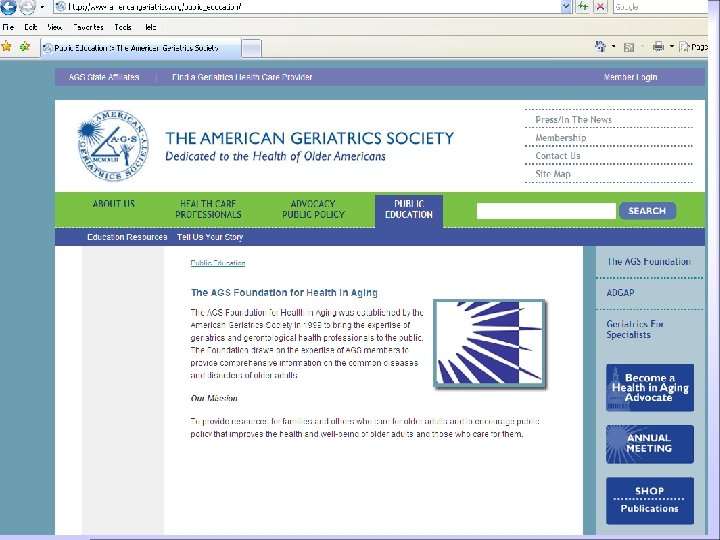The height and width of the screenshot is (540, 720).
Task: Open the ADGAP sidebar link
Action: (x=620, y=292)
